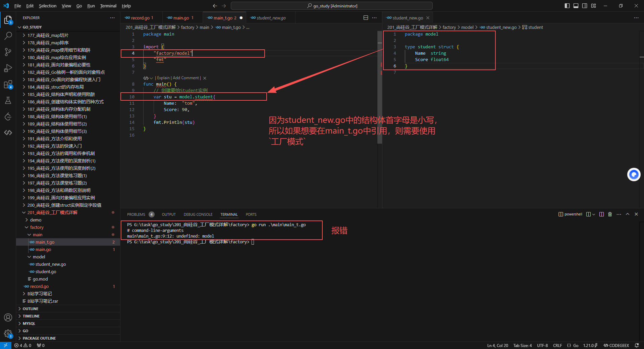Customize layout from title bar
The height and width of the screenshot is (349, 644).
coord(594,6)
